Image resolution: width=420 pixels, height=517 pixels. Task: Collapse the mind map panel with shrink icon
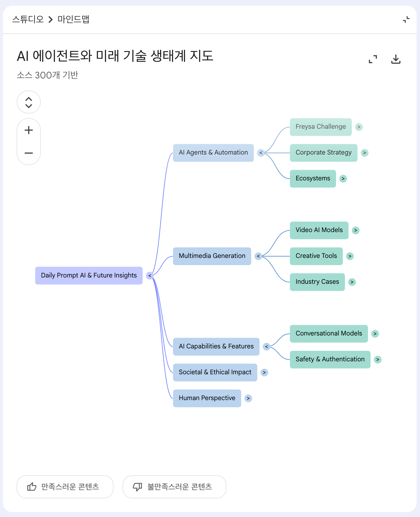(x=406, y=20)
